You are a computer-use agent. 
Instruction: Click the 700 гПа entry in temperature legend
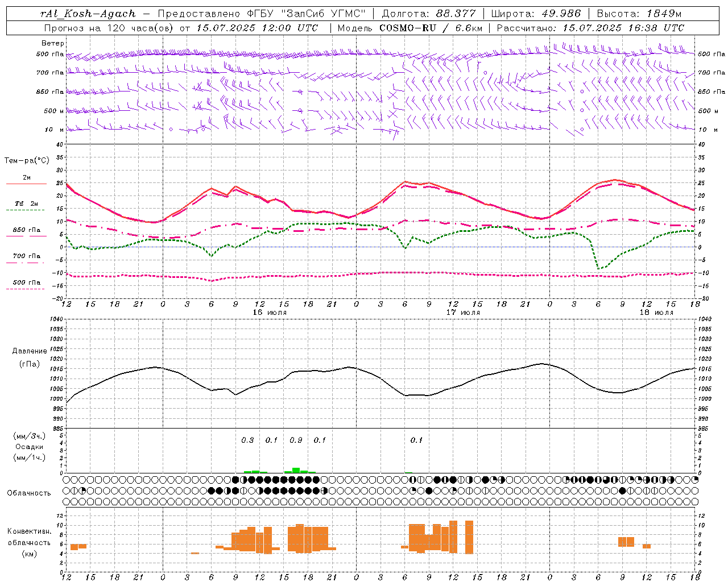tap(26, 256)
